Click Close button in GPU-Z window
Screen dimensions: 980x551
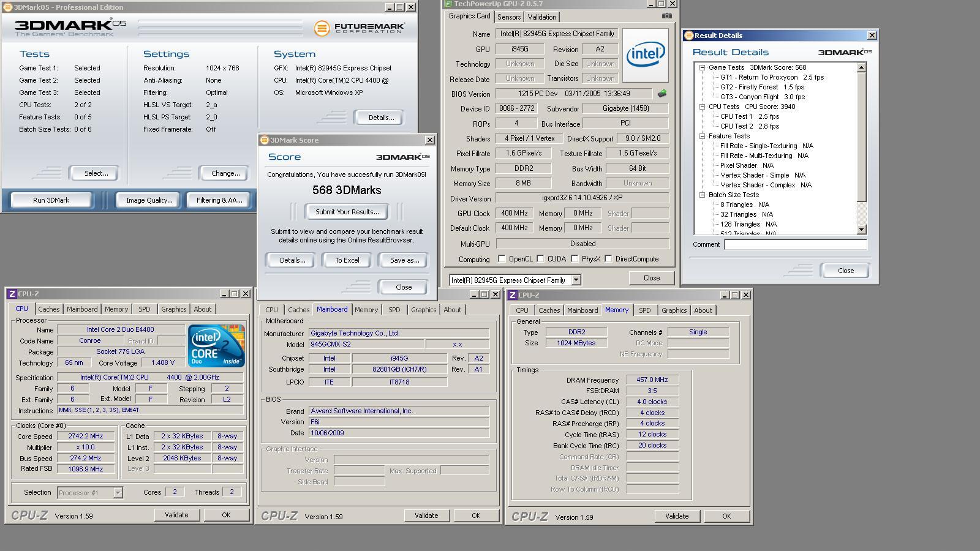[x=652, y=278]
